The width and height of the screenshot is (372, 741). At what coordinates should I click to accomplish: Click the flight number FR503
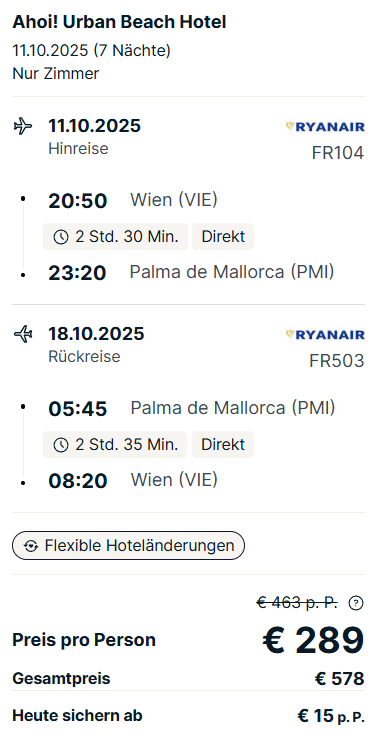(337, 361)
